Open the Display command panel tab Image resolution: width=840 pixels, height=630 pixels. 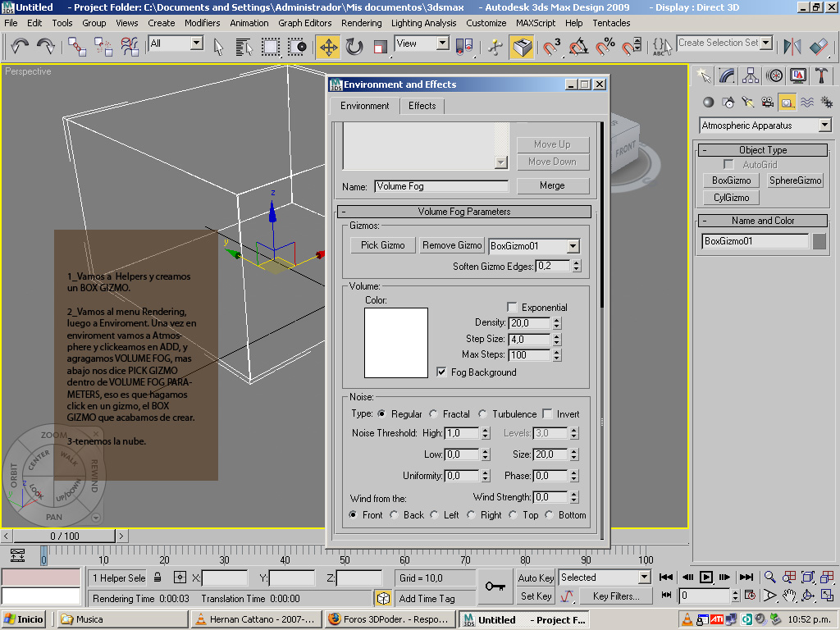(797, 75)
